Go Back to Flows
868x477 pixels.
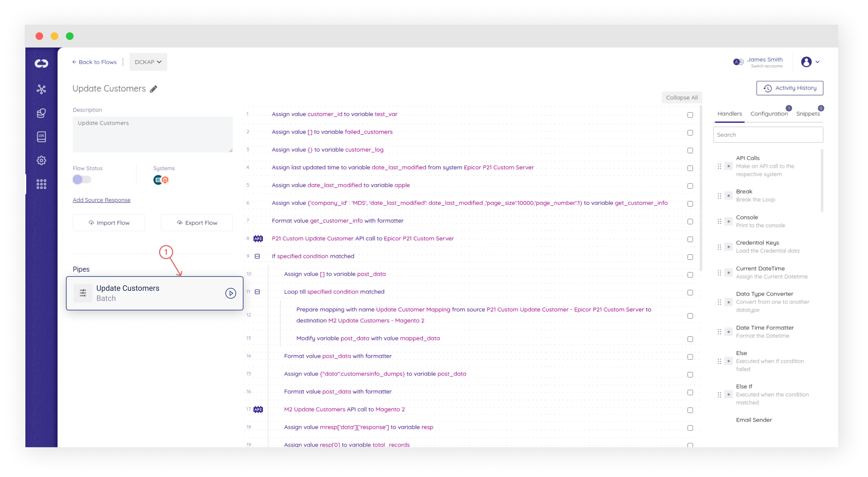[94, 62]
